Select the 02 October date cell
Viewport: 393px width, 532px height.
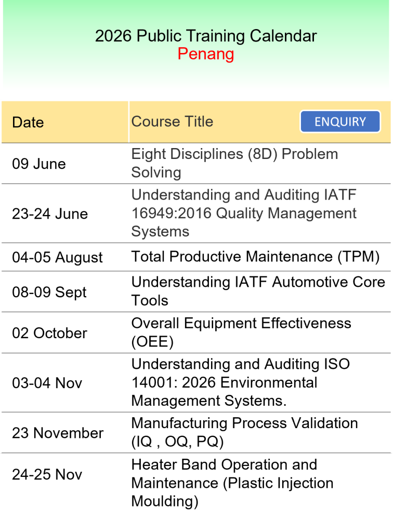[49, 333]
